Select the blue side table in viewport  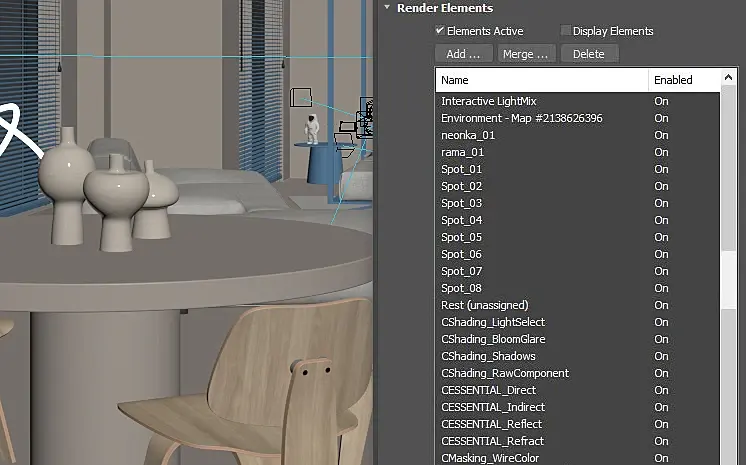(x=324, y=162)
